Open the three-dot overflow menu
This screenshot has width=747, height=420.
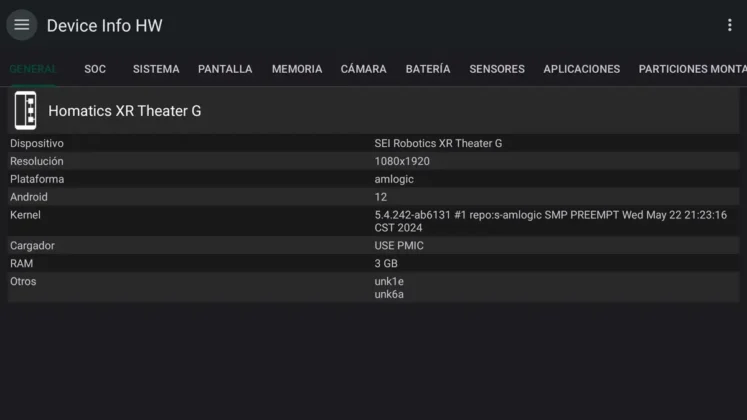(x=729, y=25)
